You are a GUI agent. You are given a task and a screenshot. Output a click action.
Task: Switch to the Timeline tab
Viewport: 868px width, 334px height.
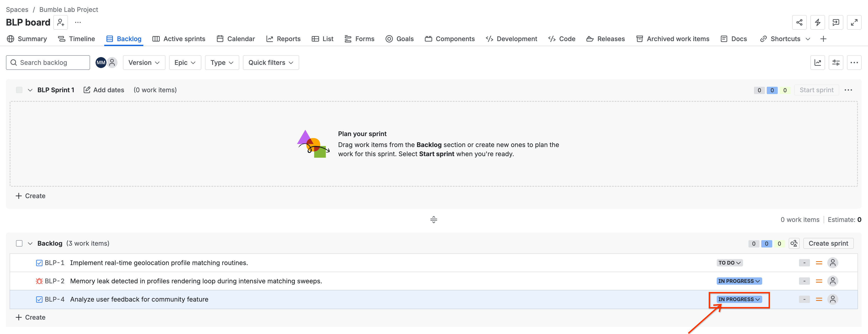[77, 39]
